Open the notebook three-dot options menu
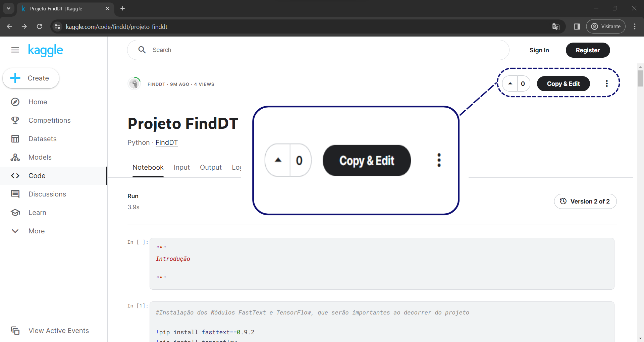Image resolution: width=644 pixels, height=342 pixels. (606, 84)
